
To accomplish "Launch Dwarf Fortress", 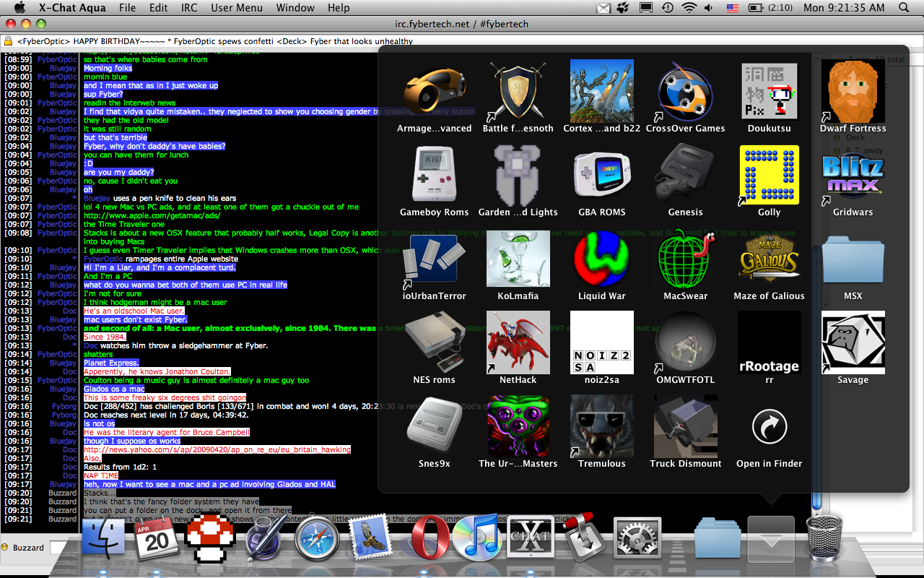I will [x=853, y=91].
